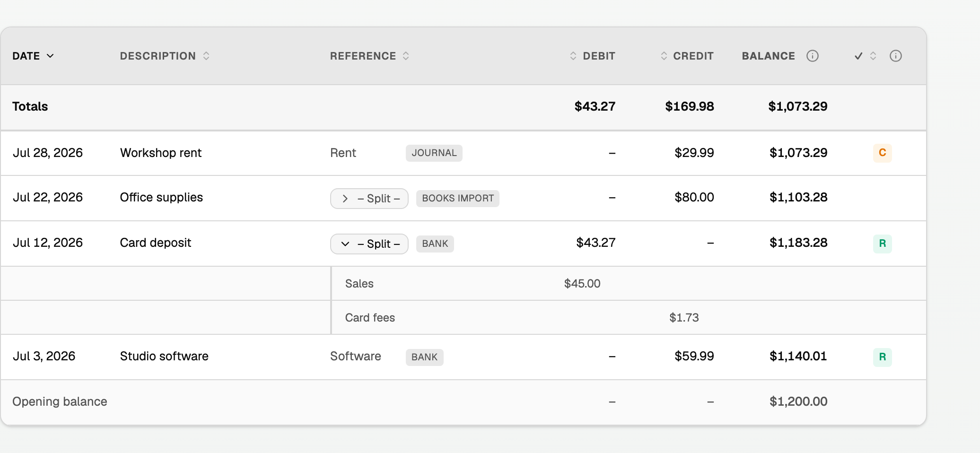
Task: Click the $29.99 credit amount
Action: [694, 153]
